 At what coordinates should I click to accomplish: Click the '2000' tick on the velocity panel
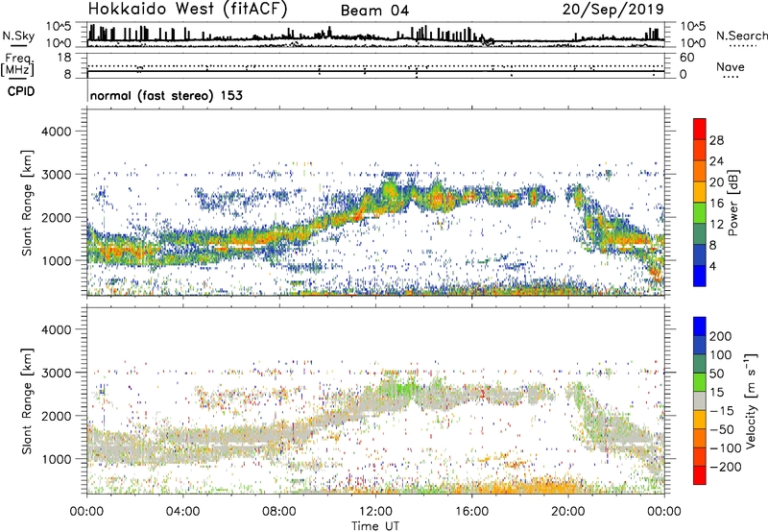(57, 416)
